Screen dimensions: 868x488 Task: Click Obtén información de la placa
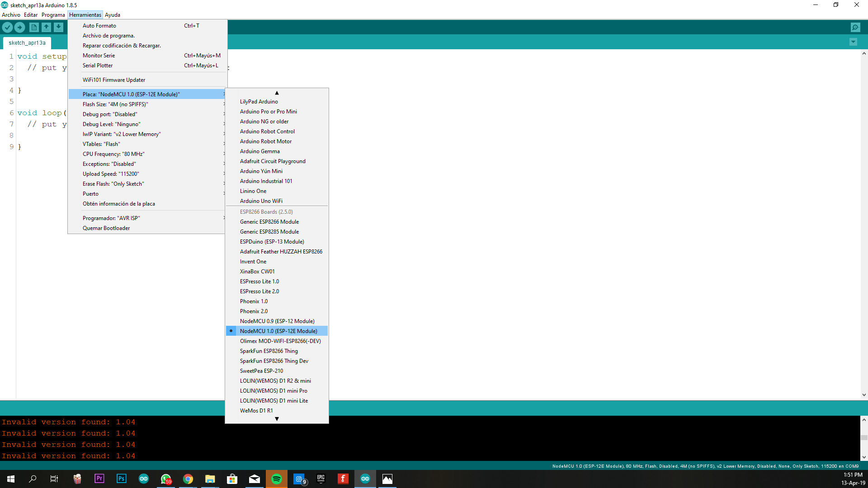point(118,204)
